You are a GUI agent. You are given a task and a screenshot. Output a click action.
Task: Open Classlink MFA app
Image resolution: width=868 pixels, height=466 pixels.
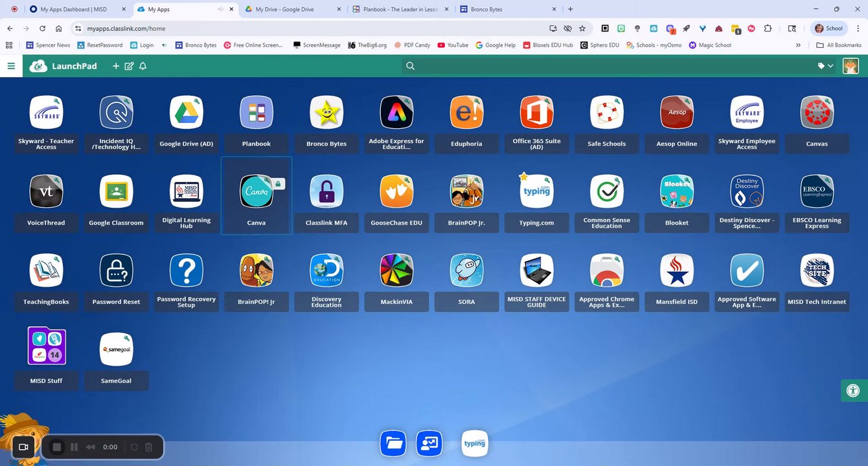click(x=326, y=192)
